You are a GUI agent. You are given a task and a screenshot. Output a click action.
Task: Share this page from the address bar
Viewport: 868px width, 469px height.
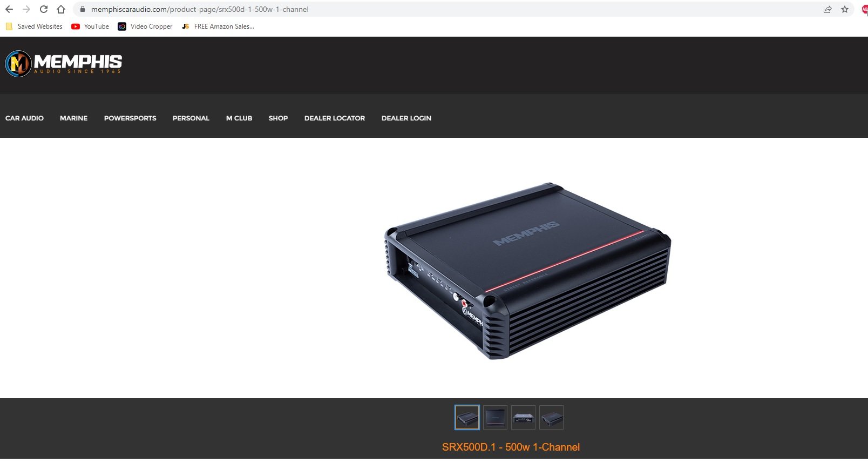[x=828, y=9]
